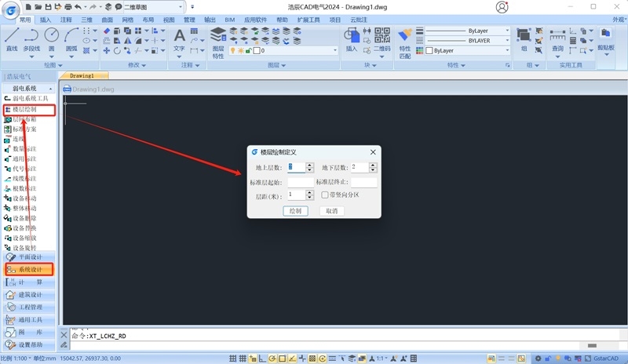The image size is (628, 364).
Task: Toggle lineweight display in status bar
Action: click(x=332, y=359)
